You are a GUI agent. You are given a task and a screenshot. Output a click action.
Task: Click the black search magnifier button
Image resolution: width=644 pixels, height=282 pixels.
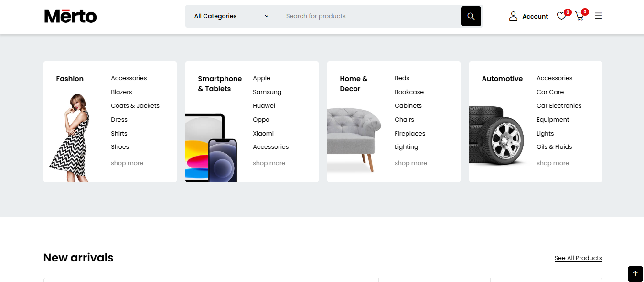click(471, 16)
